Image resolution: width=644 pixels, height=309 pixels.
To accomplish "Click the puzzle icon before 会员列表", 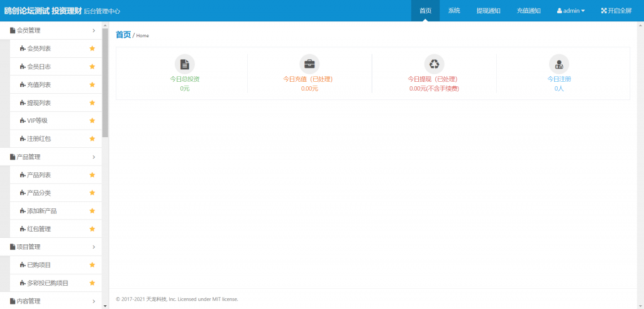I will click(x=23, y=48).
